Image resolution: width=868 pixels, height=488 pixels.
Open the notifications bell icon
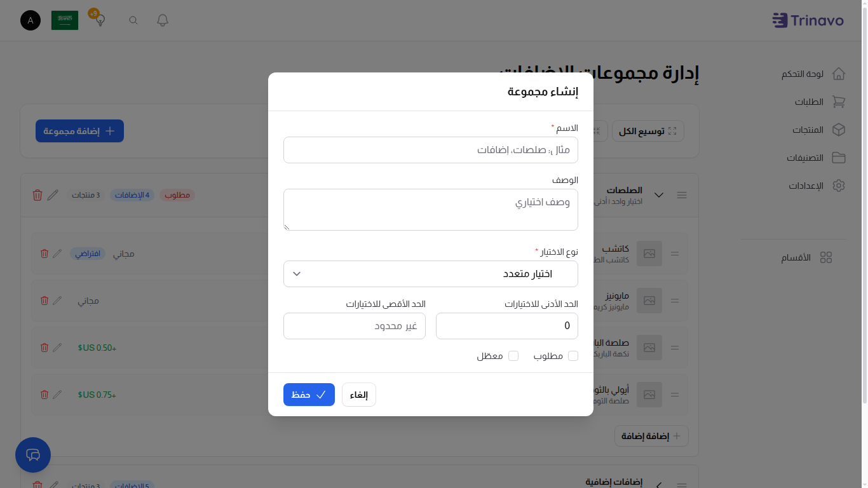point(162,20)
